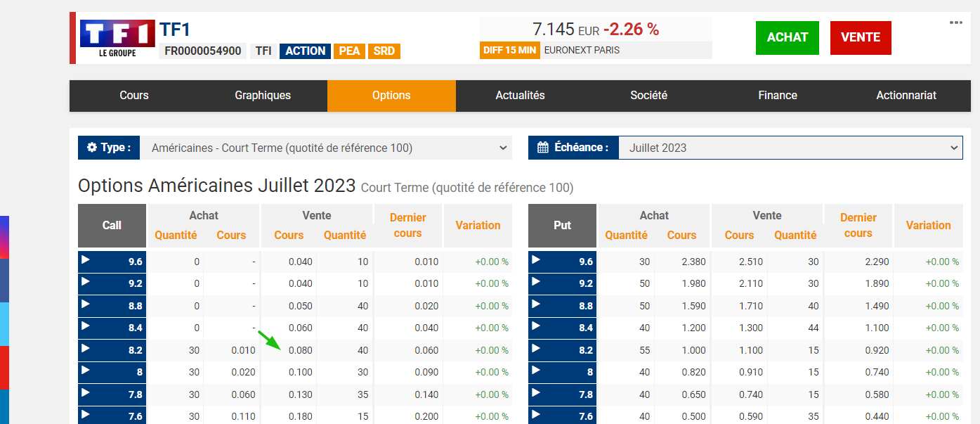Open the option Type dropdown
Viewport: 980px width, 424px height.
pyautogui.click(x=326, y=148)
